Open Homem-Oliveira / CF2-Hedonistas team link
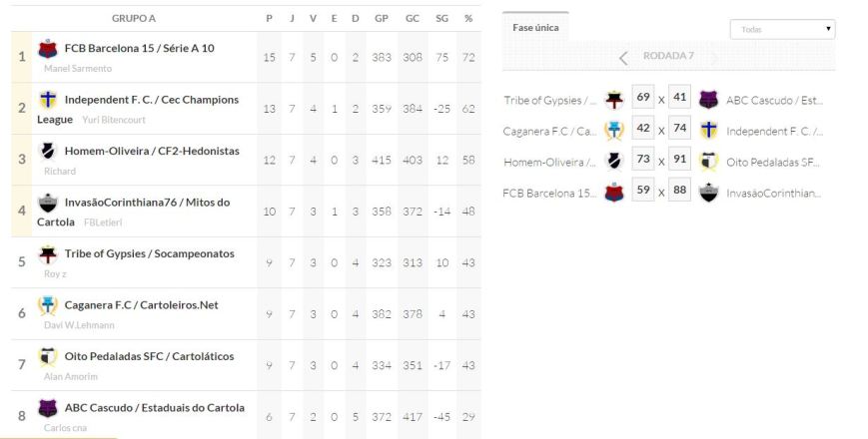This screenshot has width=868, height=439. [x=152, y=151]
